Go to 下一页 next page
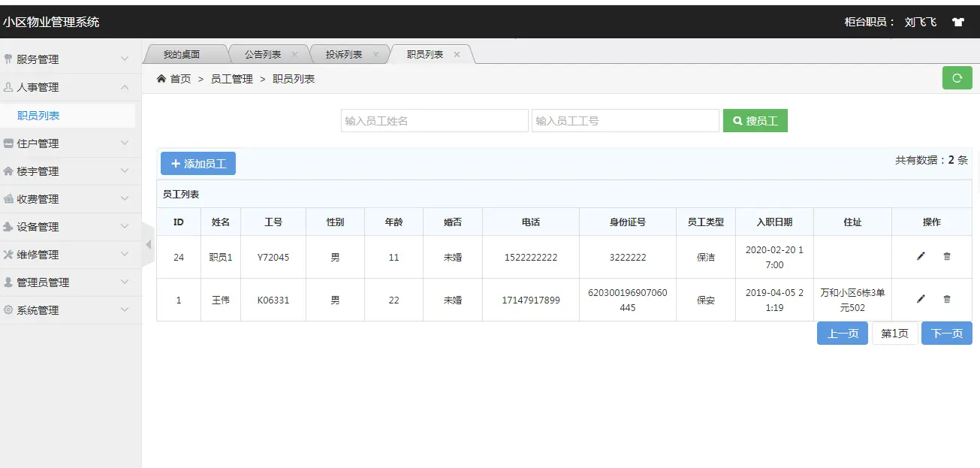Viewport: 980px width, 468px height. tap(947, 333)
